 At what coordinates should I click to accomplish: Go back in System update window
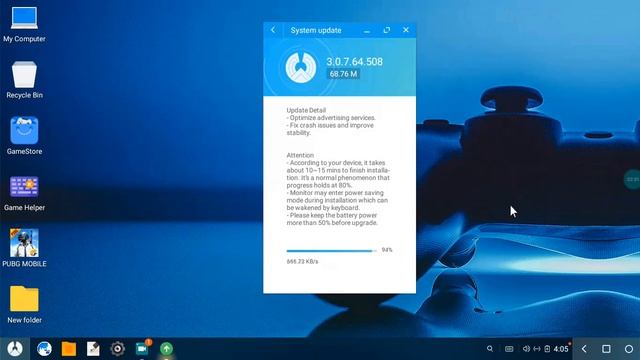pyautogui.click(x=273, y=30)
